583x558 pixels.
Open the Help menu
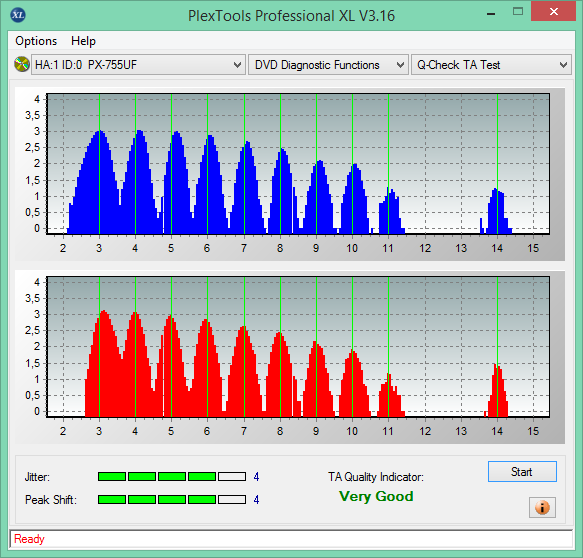pyautogui.click(x=83, y=41)
